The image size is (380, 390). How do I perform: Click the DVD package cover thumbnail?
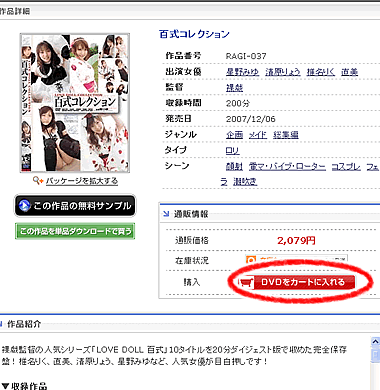(x=75, y=103)
